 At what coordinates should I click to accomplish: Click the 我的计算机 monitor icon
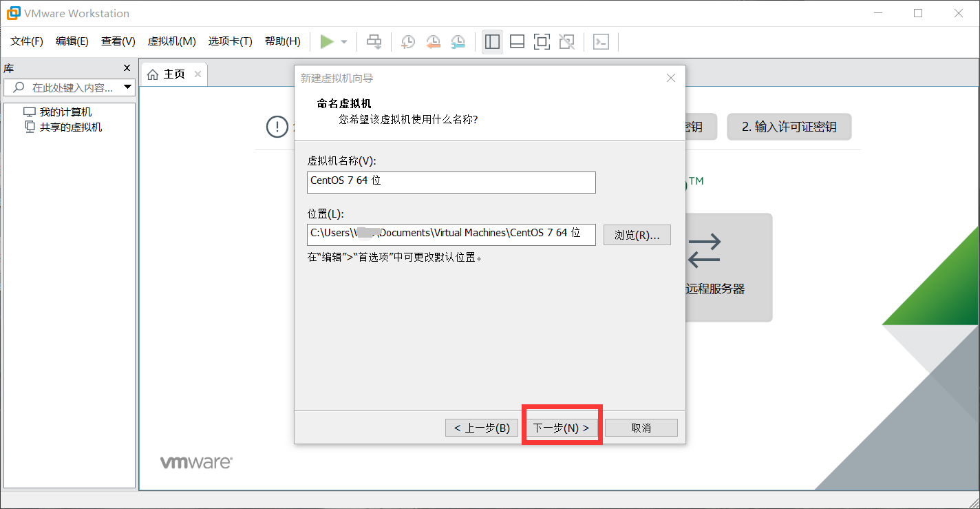click(29, 112)
